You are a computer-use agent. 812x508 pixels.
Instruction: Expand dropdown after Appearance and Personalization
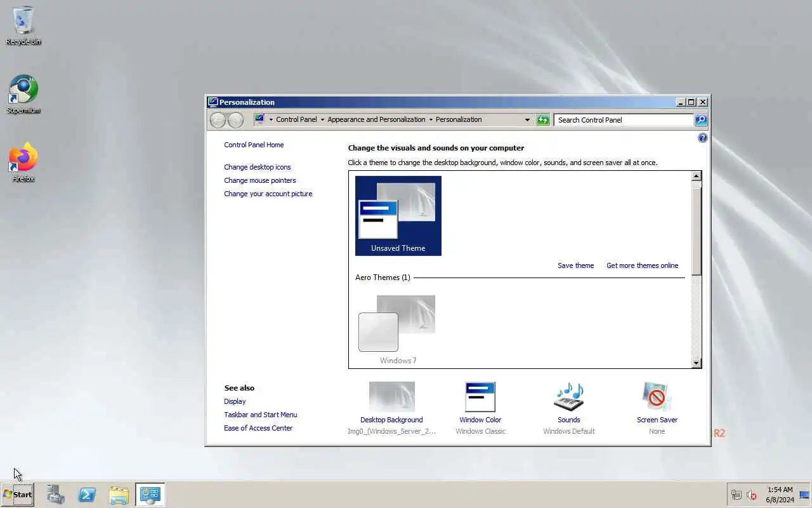[x=431, y=119]
